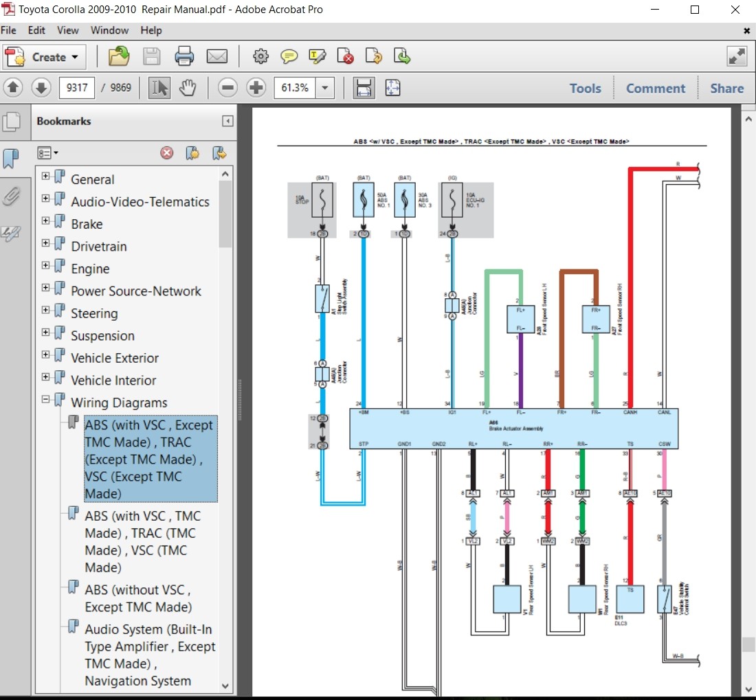The width and height of the screenshot is (756, 700).
Task: Select the Vehicle Interior bookmark
Action: (113, 380)
